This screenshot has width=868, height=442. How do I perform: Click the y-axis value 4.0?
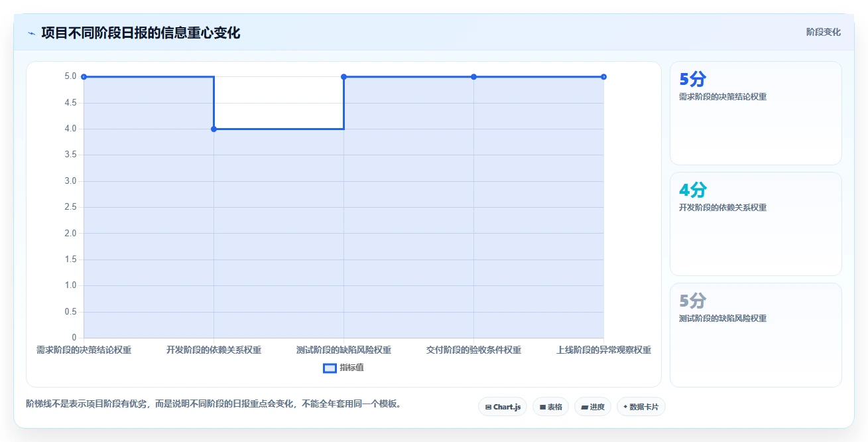pyautogui.click(x=70, y=129)
